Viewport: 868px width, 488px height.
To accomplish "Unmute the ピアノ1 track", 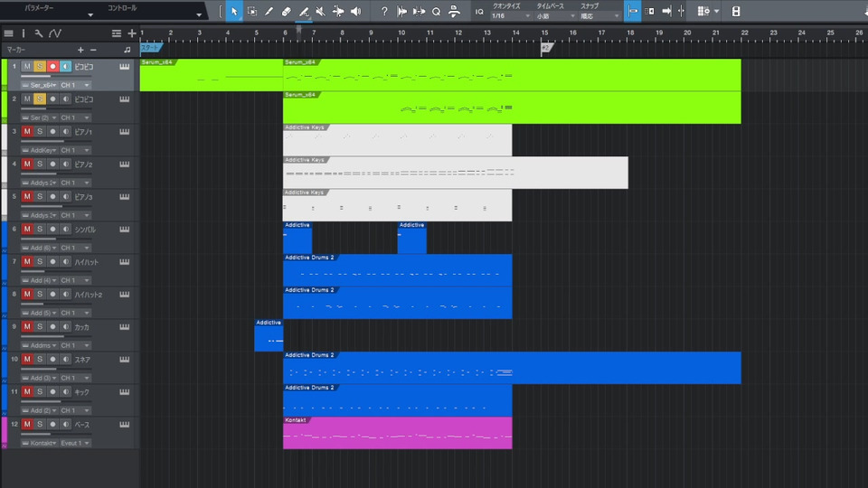I will [26, 132].
